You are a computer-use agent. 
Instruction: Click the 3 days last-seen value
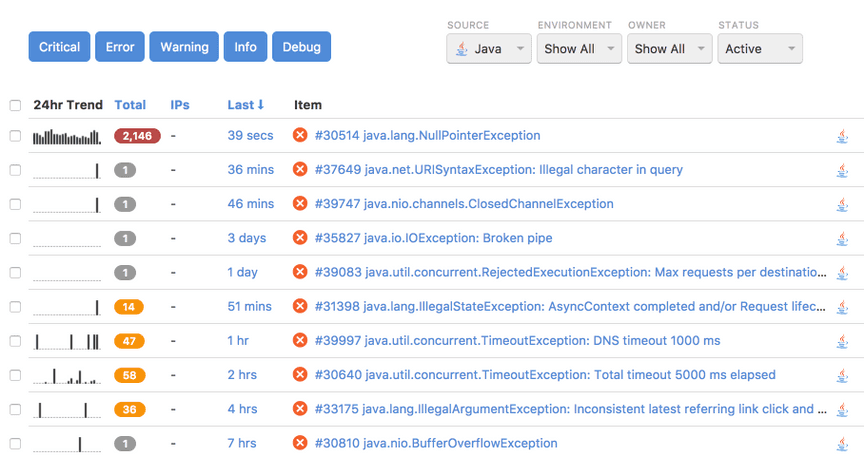pyautogui.click(x=246, y=238)
